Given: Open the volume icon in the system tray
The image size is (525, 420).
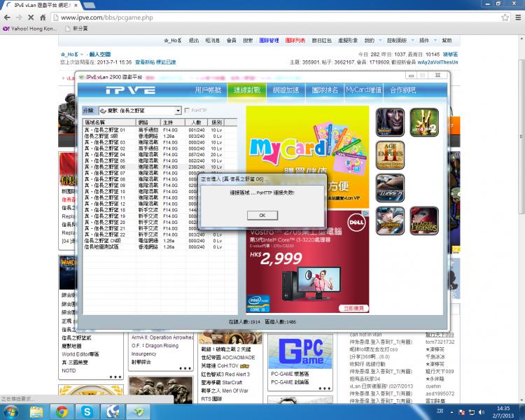Looking at the screenshot, I should pyautogui.click(x=482, y=412).
